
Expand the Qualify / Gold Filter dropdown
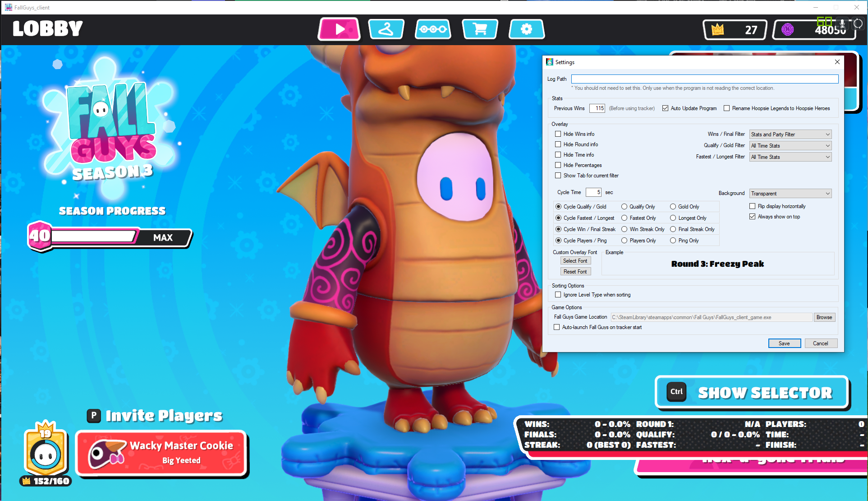[827, 145]
